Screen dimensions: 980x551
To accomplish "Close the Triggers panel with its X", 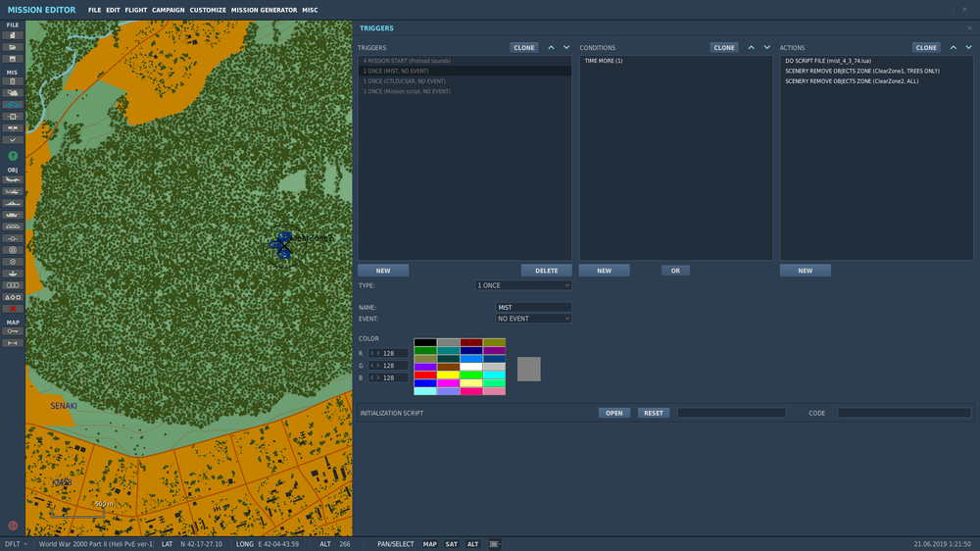I will coord(969,28).
